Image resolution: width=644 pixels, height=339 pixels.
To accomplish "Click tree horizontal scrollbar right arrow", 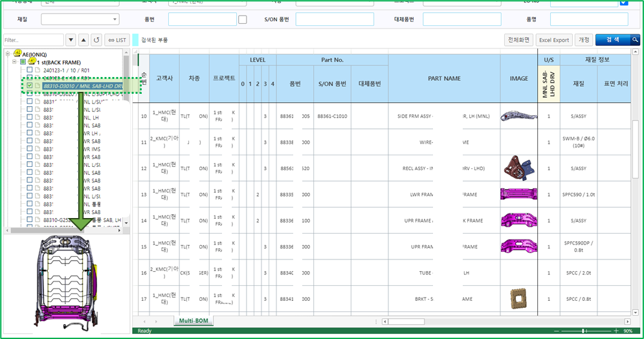I will pos(119,231).
